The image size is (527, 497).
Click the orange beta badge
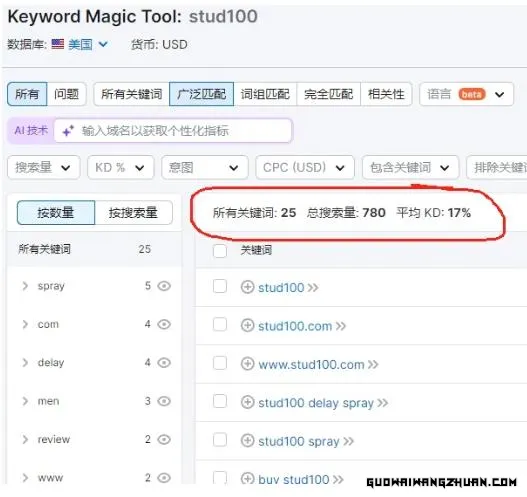click(x=472, y=94)
